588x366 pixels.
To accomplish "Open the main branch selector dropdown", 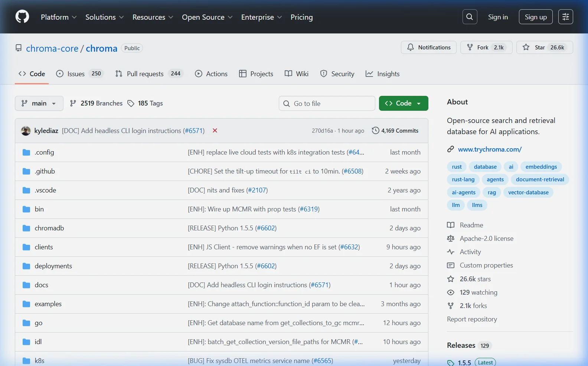I will 39,103.
